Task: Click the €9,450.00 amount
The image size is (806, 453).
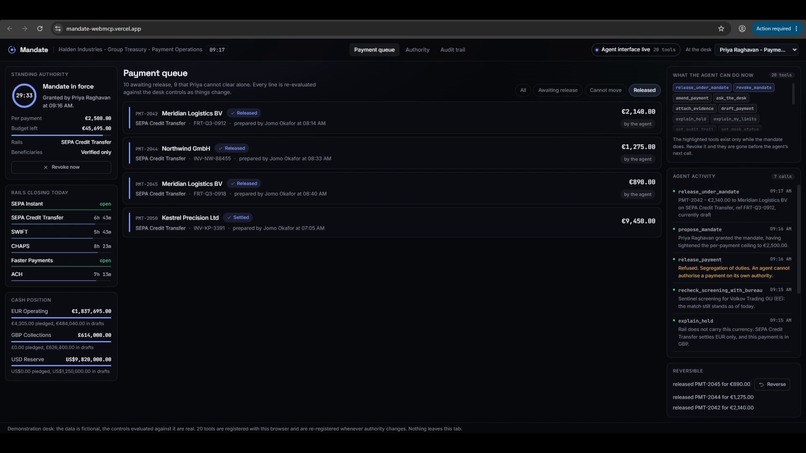Action: 638,221
